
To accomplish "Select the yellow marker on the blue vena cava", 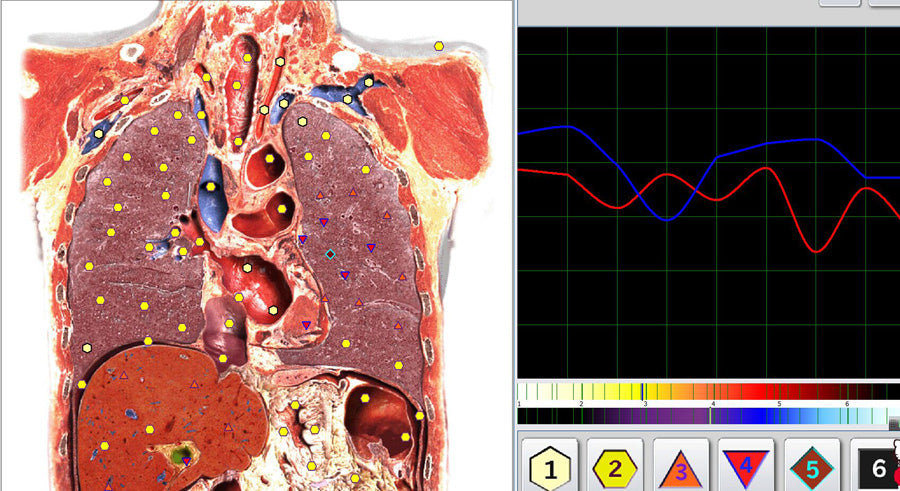I will 211,187.
